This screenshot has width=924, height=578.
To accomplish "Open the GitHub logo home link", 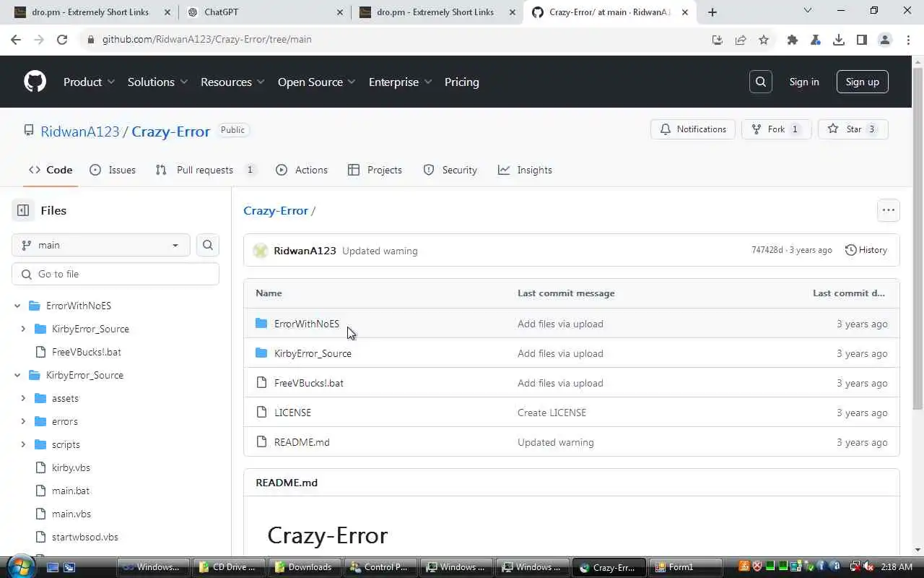I will click(35, 82).
